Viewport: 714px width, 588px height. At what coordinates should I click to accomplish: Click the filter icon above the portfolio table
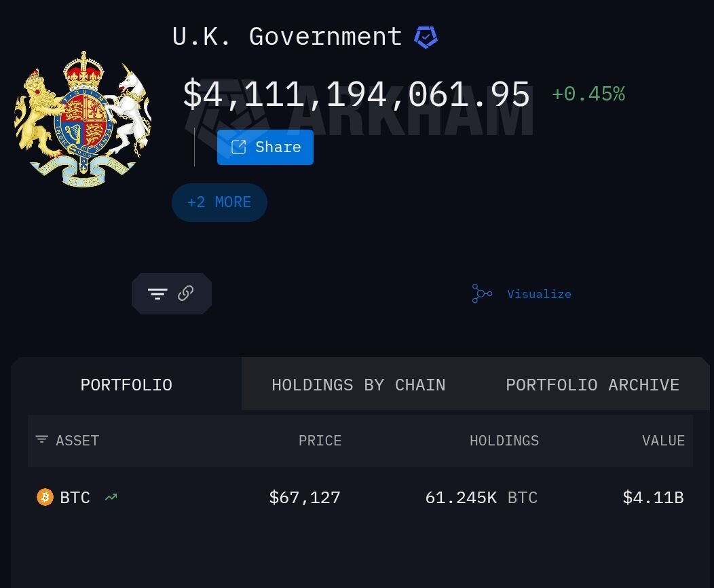pos(157,293)
